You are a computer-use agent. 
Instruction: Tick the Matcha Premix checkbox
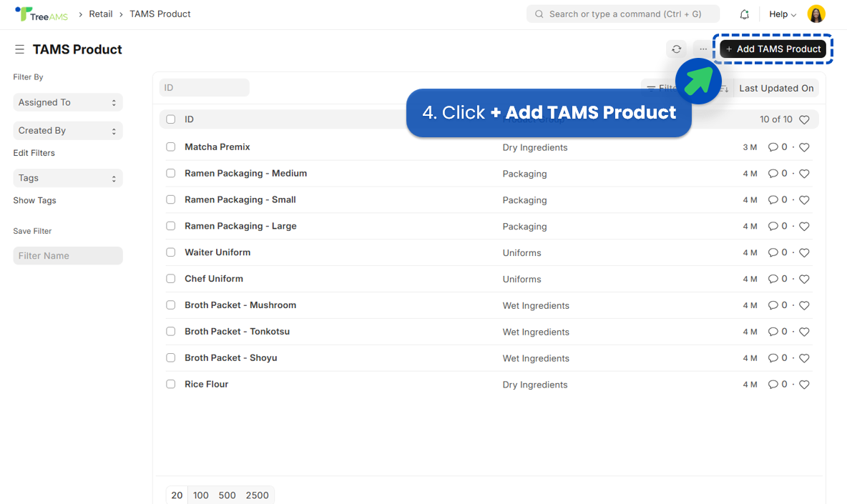point(171,147)
